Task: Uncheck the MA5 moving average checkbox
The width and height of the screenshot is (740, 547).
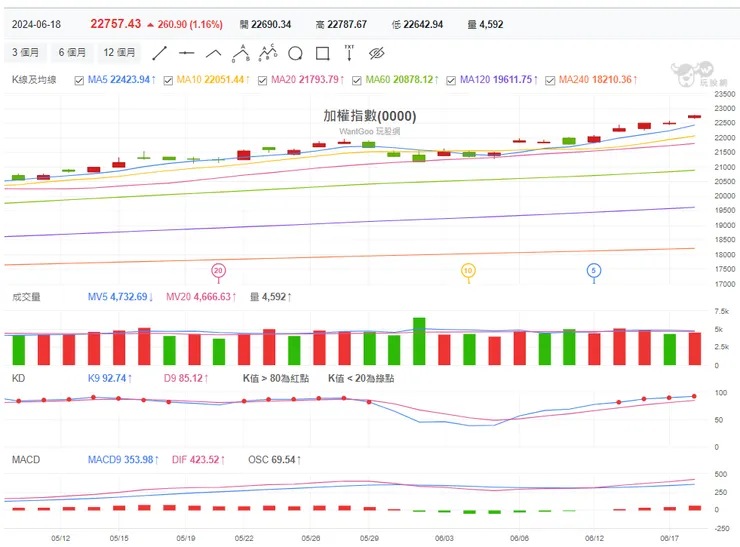Action: [79, 81]
